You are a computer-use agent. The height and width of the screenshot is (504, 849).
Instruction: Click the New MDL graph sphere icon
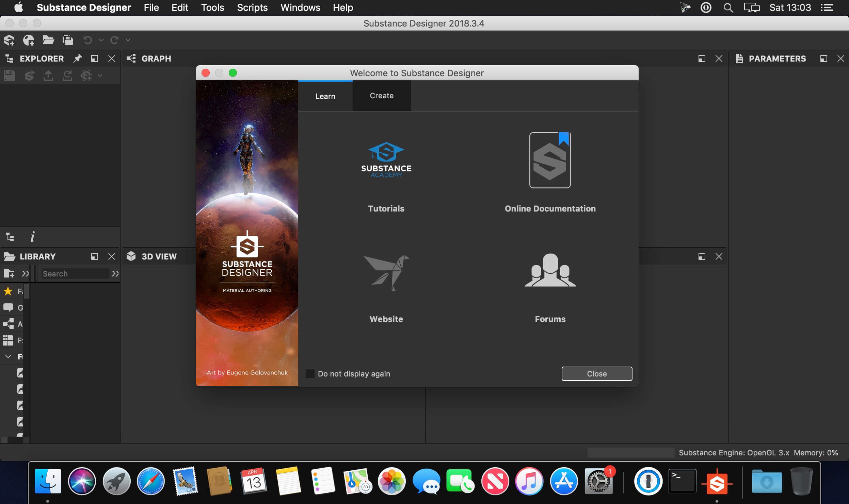(x=29, y=40)
